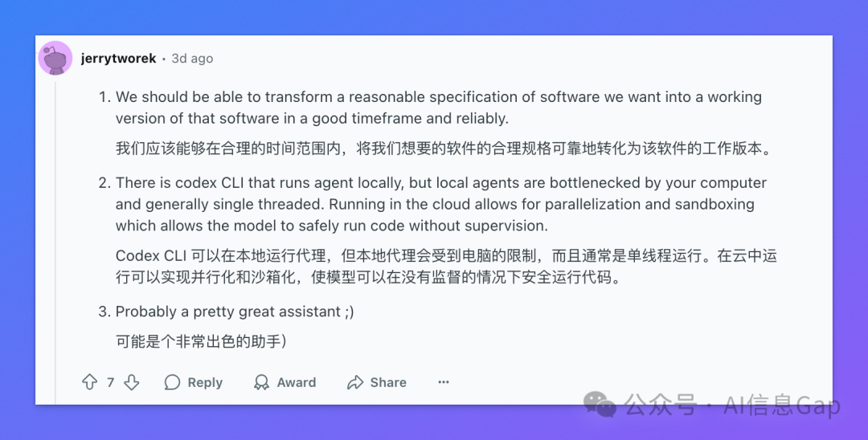The image size is (868, 440).
Task: Downvote the comment with the down arrow
Action: point(132,382)
